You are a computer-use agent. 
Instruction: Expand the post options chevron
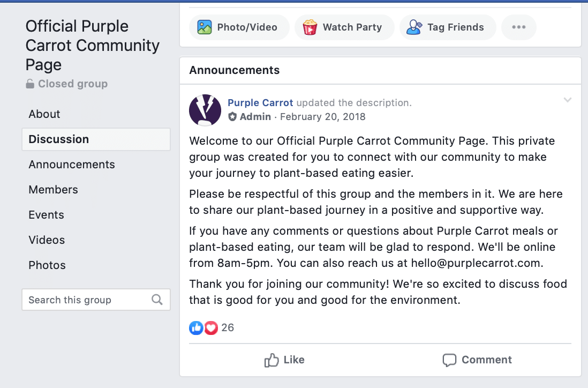567,100
